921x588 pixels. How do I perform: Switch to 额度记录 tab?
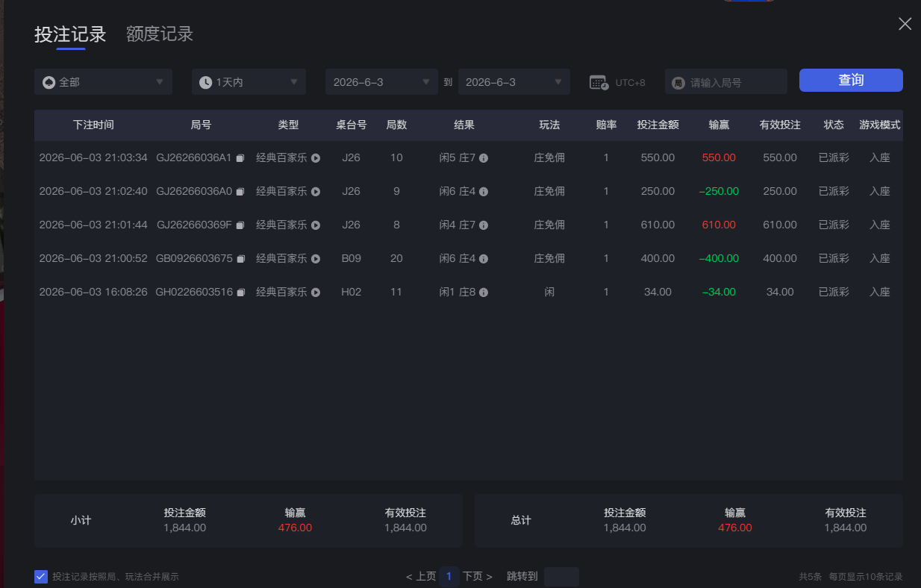tap(160, 34)
